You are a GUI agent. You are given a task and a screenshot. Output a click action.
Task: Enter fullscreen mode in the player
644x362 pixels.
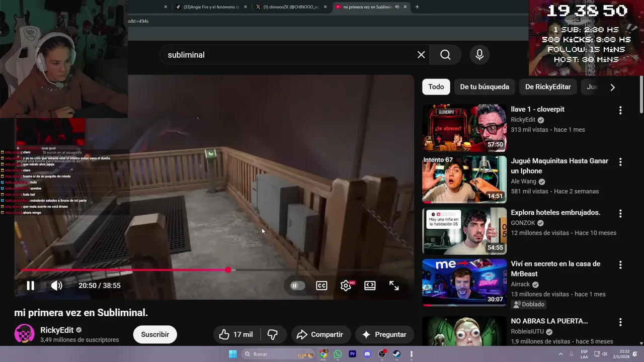pyautogui.click(x=394, y=286)
